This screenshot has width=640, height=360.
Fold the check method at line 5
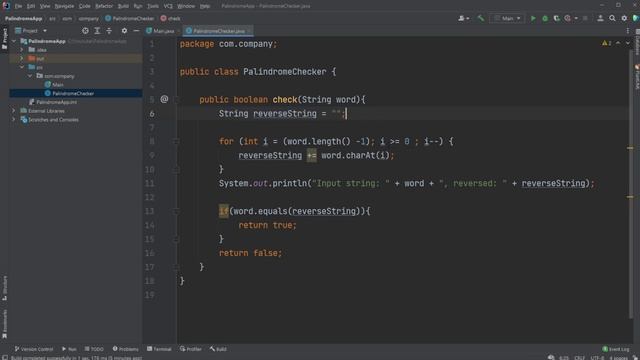pos(176,100)
